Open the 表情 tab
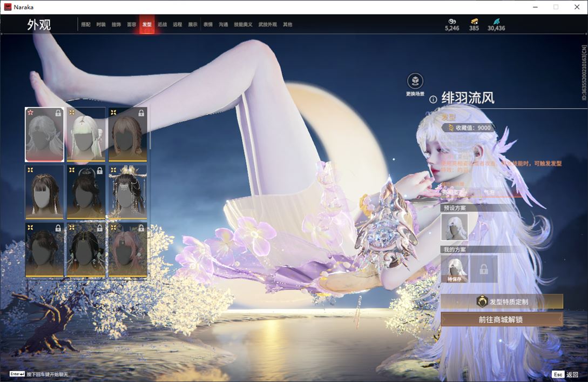588x382 pixels. point(208,25)
